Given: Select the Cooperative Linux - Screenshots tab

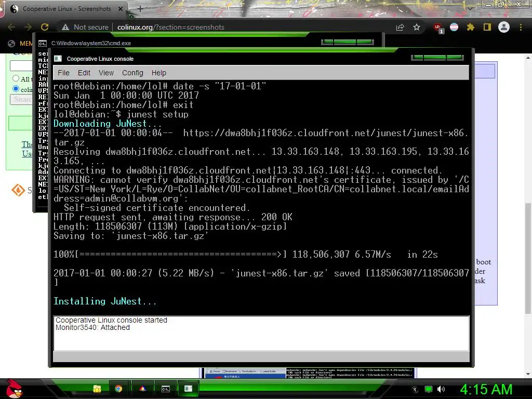Looking at the screenshot, I should [x=66, y=9].
